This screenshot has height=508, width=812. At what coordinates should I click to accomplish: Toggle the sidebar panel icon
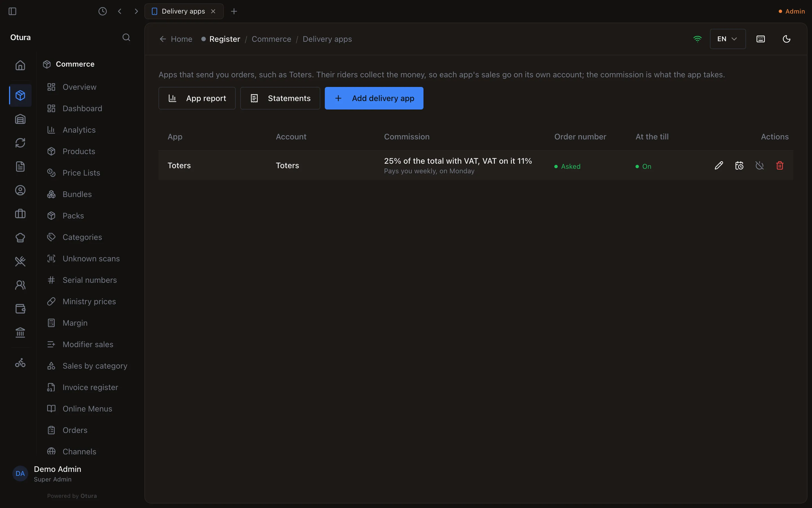click(x=12, y=11)
